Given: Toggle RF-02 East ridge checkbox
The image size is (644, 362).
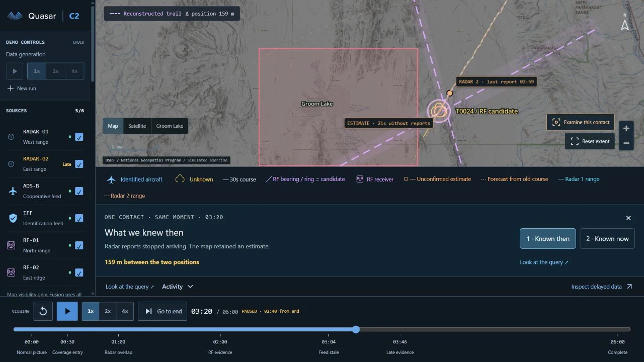Looking at the screenshot, I should pyautogui.click(x=79, y=273).
